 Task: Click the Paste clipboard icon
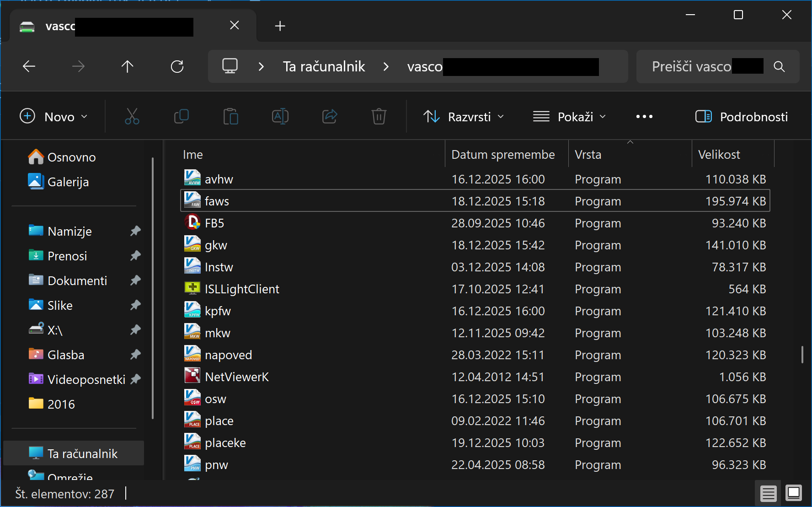230,117
